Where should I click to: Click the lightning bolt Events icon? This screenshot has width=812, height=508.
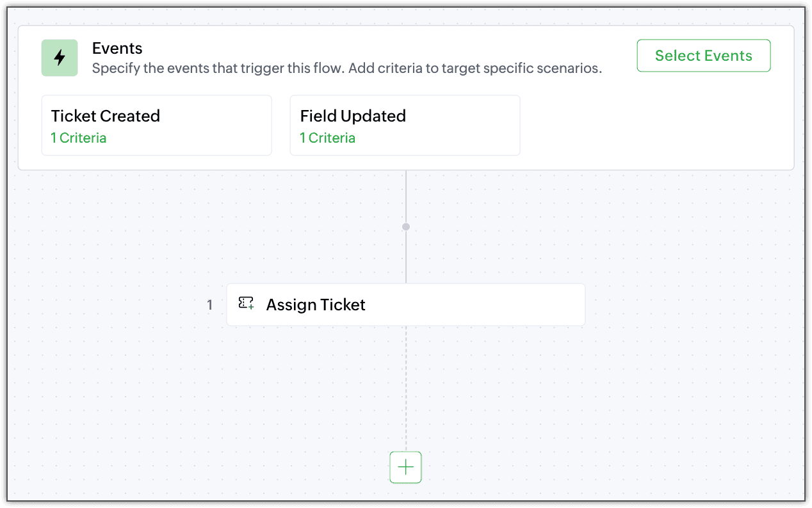click(60, 58)
